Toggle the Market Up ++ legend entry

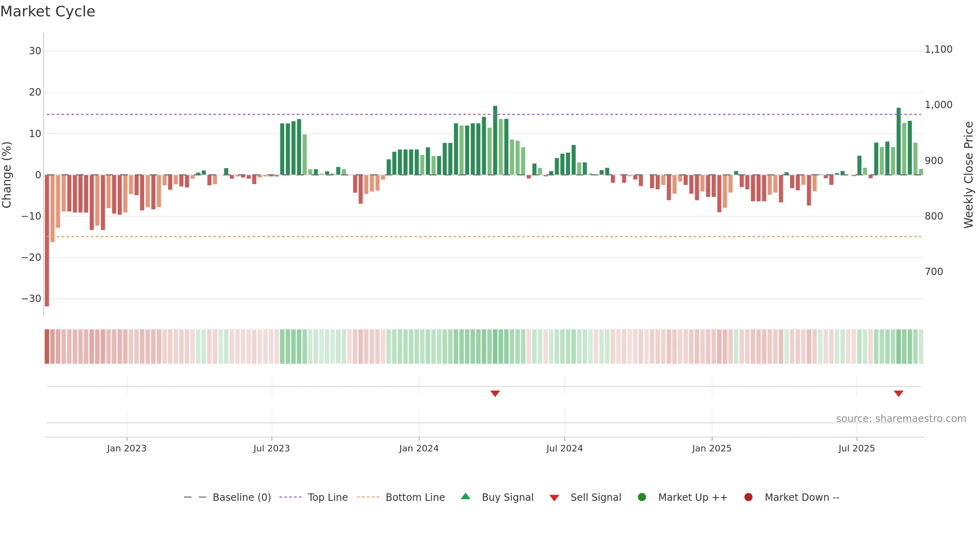[x=682, y=497]
